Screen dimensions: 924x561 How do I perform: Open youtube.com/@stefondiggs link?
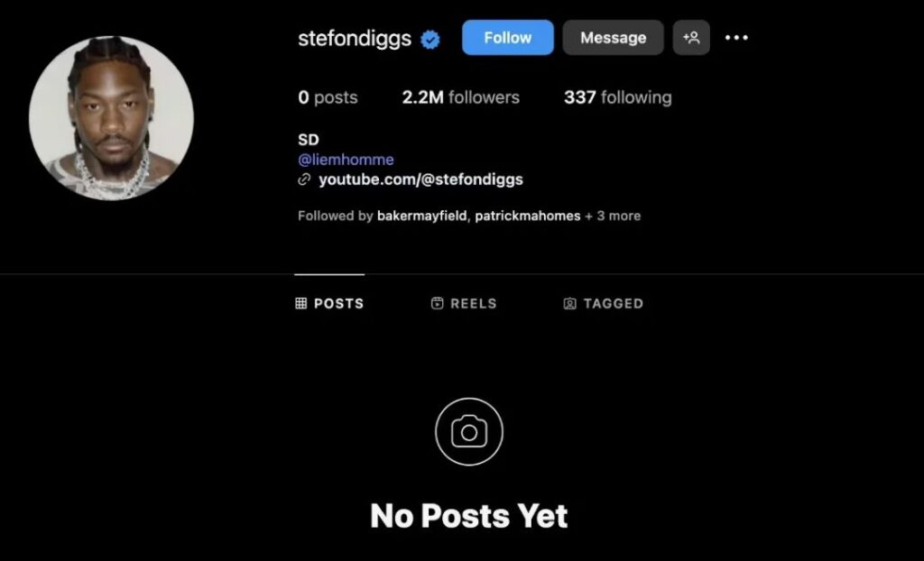click(x=420, y=179)
